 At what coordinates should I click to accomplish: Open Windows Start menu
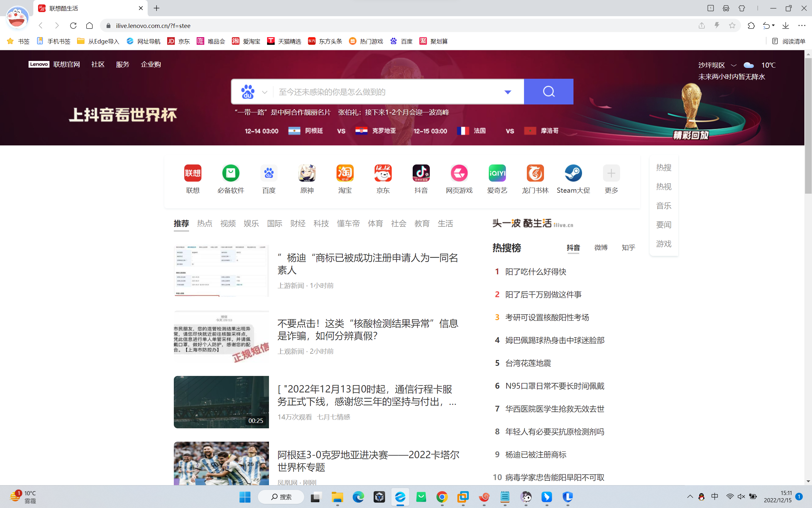[245, 497]
